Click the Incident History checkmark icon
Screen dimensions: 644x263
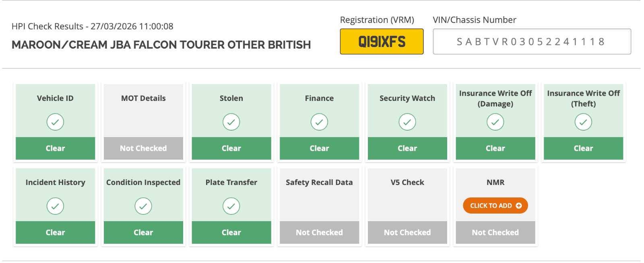click(55, 206)
